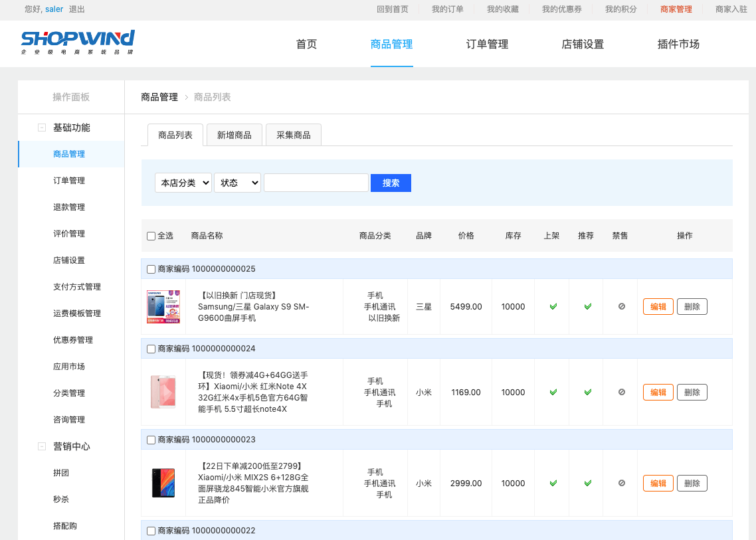Check the box for 商家编码 1000000000023
The width and height of the screenshot is (756, 540).
151,440
